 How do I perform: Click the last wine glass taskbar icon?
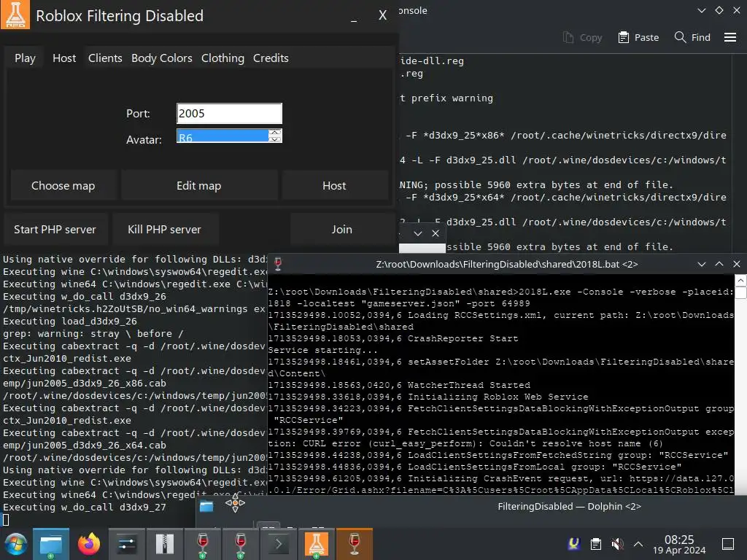[x=354, y=544]
